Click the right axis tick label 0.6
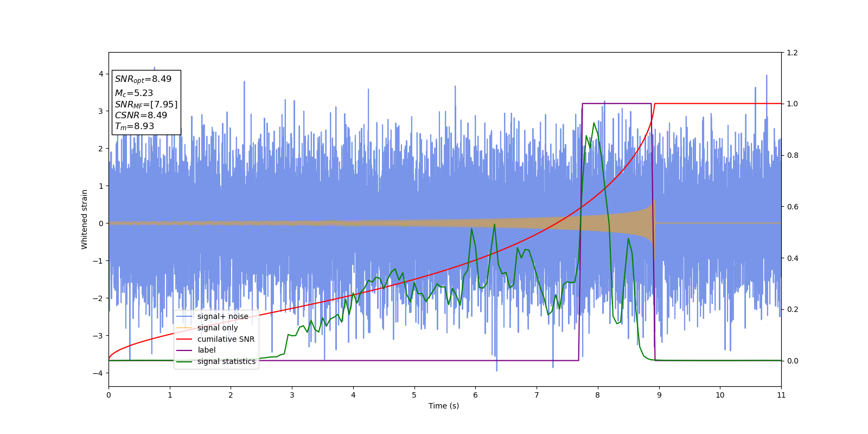This screenshot has height=434, width=868. pyautogui.click(x=792, y=207)
